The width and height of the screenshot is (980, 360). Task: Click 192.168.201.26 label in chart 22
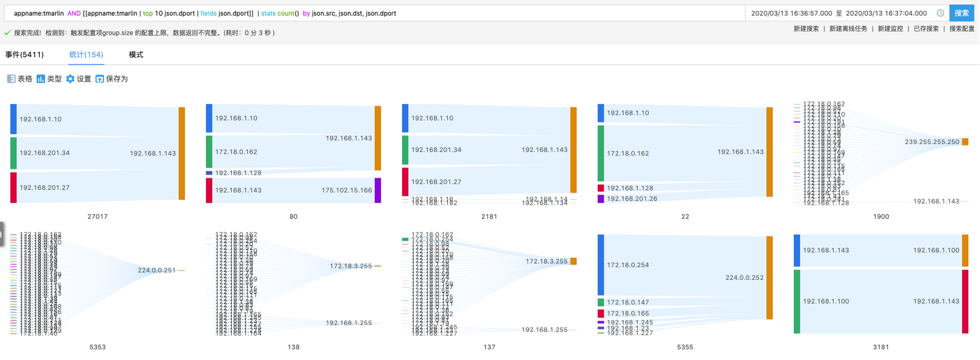point(632,199)
